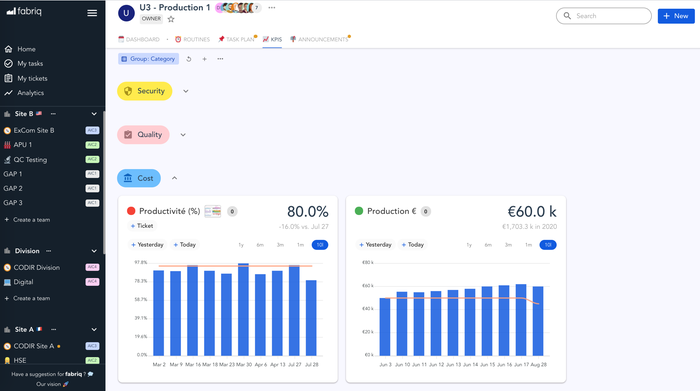The width and height of the screenshot is (700, 391).
Task: Click the reset view icon
Action: [x=189, y=59]
